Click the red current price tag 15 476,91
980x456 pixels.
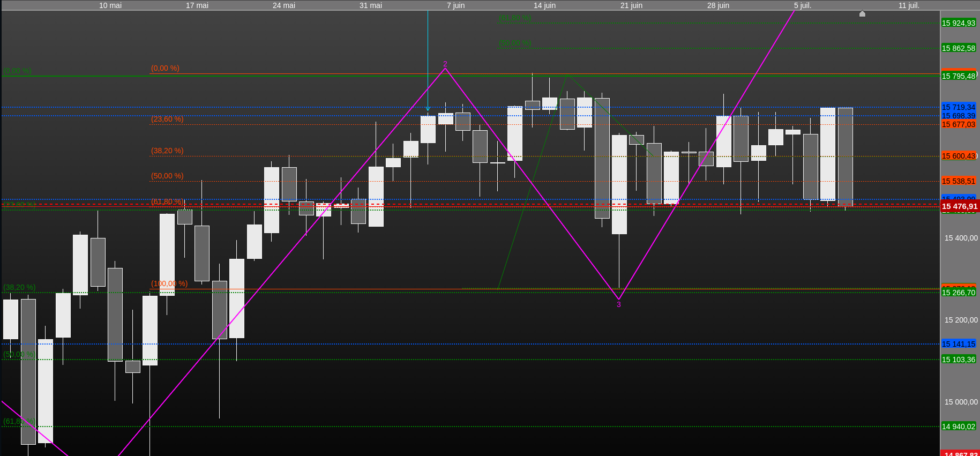[960, 206]
